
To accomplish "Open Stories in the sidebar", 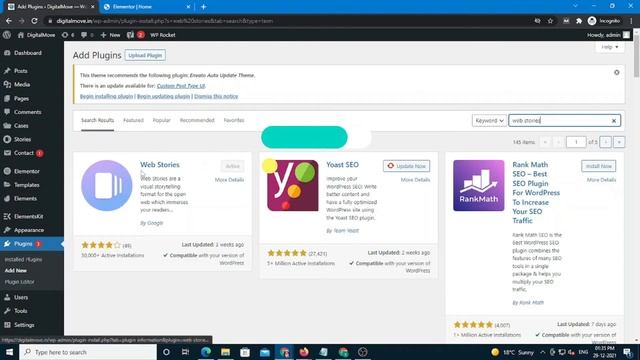I will point(22,139).
